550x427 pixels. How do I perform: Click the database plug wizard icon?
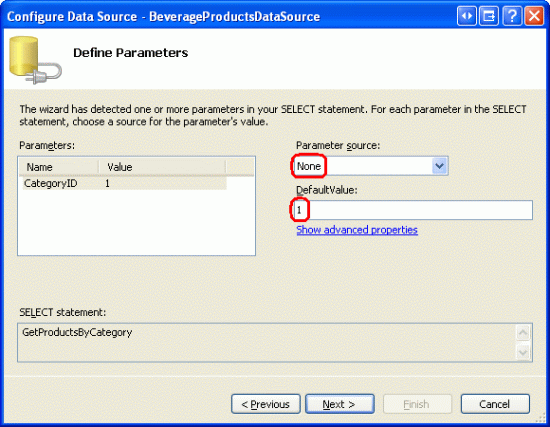(35, 60)
